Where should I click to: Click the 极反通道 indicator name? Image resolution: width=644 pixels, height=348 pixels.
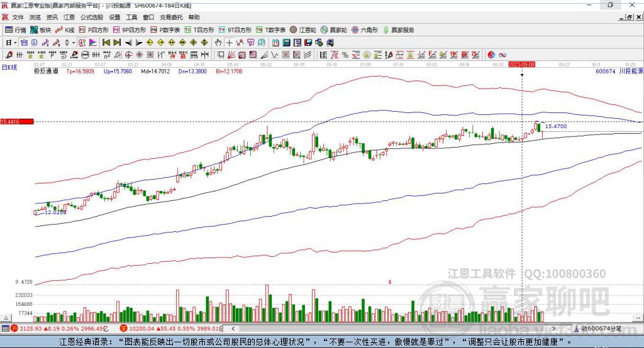pos(46,71)
